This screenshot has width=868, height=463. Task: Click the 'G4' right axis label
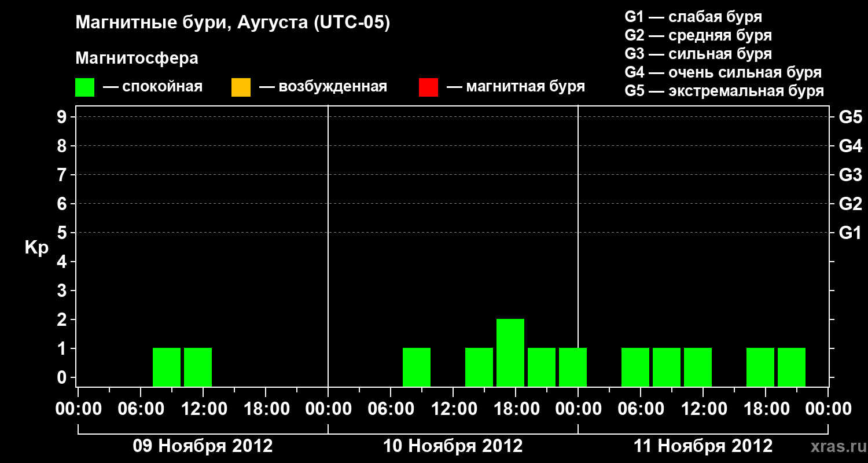point(850,146)
